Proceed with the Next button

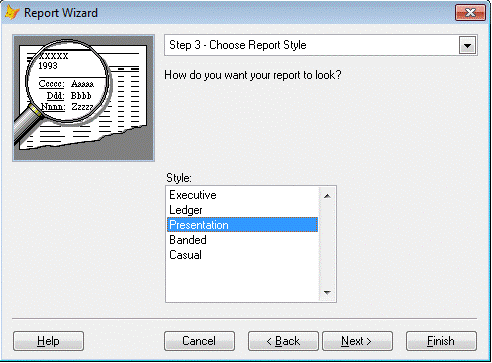pyautogui.click(x=357, y=341)
